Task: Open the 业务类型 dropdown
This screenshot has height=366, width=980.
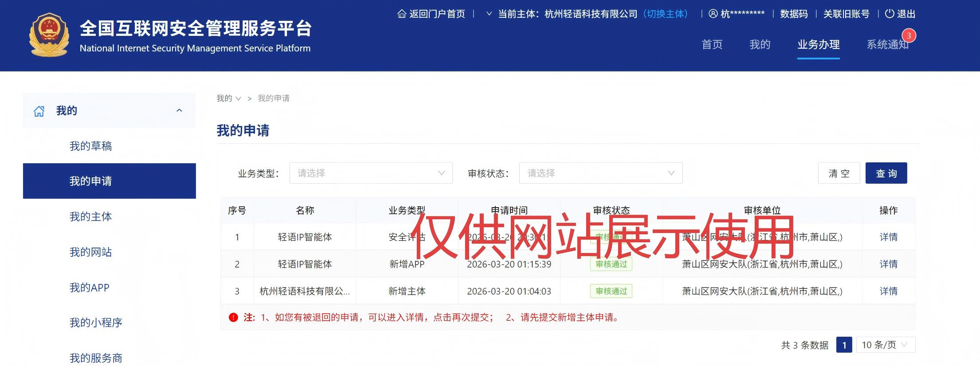Action: pos(371,173)
